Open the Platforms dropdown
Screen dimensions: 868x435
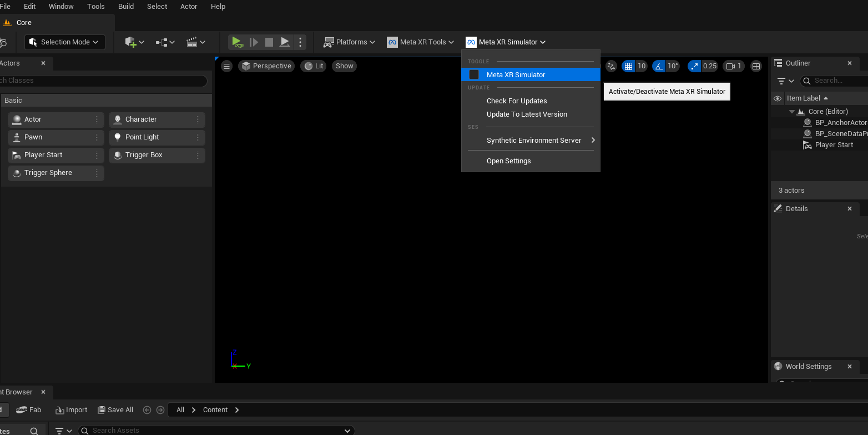tap(349, 42)
